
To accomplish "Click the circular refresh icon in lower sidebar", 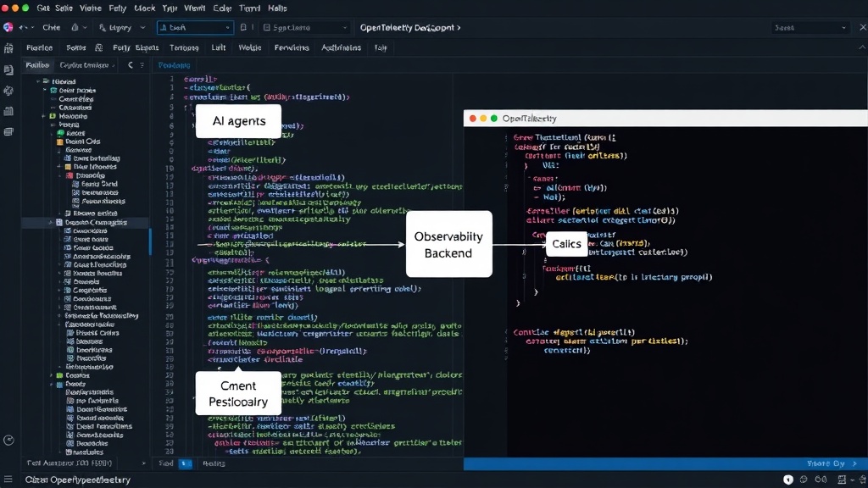I will pos(8,441).
